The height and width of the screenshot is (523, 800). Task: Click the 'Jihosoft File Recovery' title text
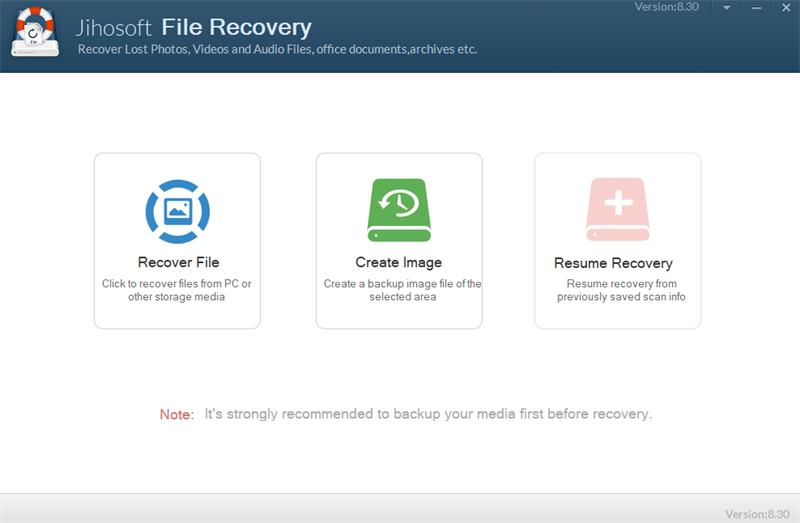click(x=193, y=28)
